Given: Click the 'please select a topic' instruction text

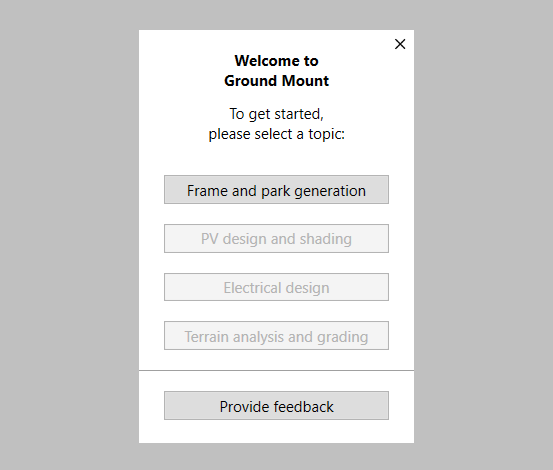Looking at the screenshot, I should pyautogui.click(x=276, y=134).
